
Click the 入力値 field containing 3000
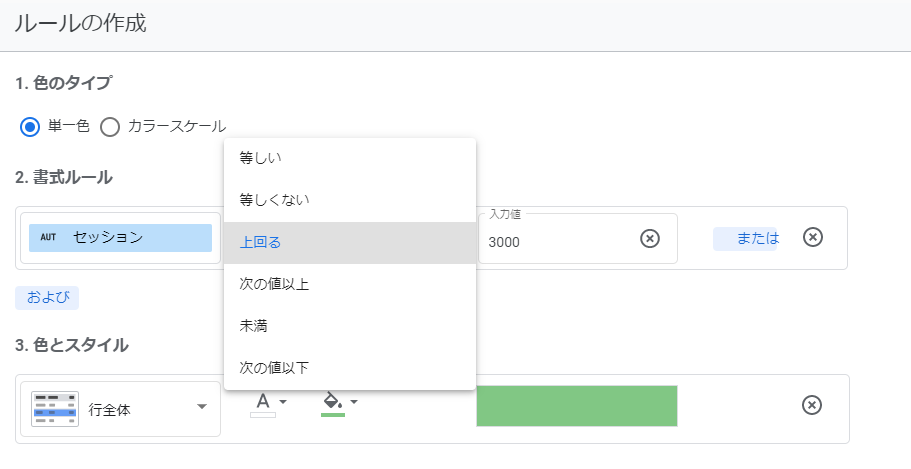[x=555, y=241]
